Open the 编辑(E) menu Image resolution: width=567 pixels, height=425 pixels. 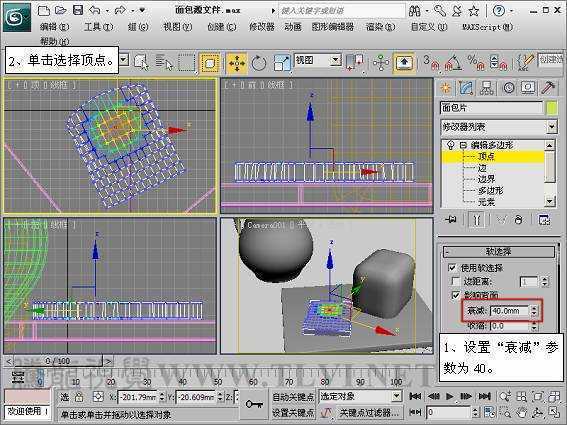pos(55,27)
